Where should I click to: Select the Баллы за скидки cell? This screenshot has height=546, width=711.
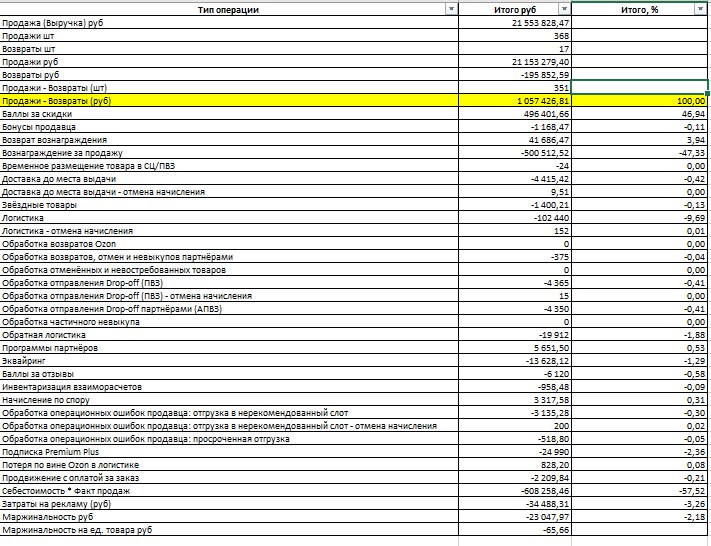(x=229, y=114)
